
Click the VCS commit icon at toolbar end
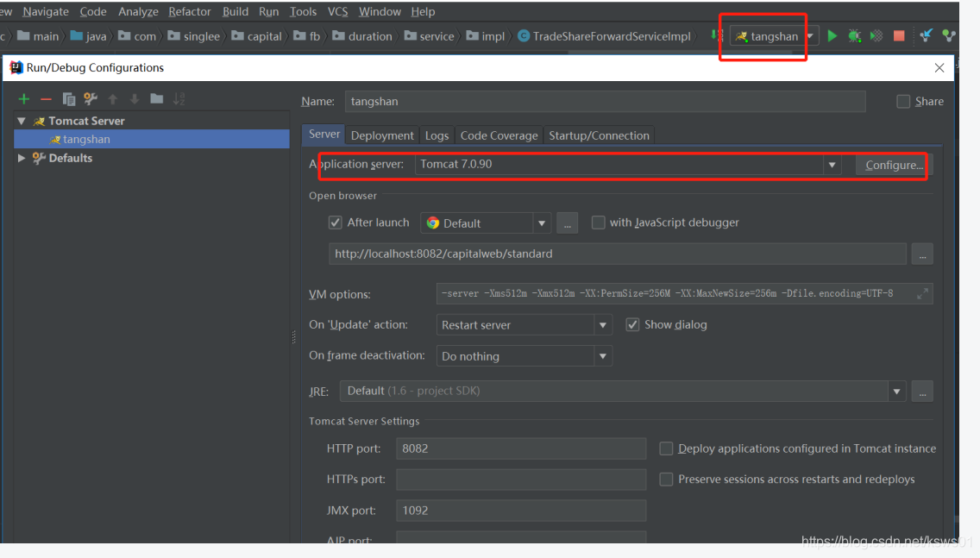[949, 36]
